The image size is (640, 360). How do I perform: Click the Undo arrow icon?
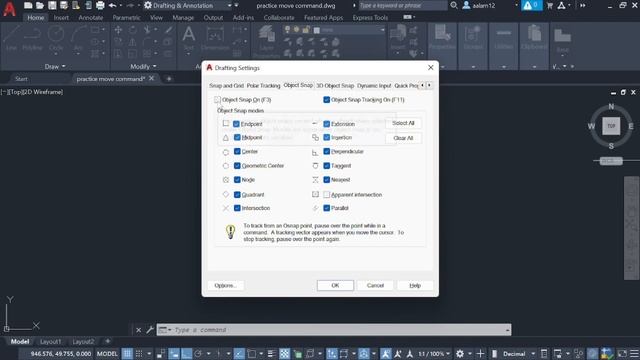pos(112,5)
